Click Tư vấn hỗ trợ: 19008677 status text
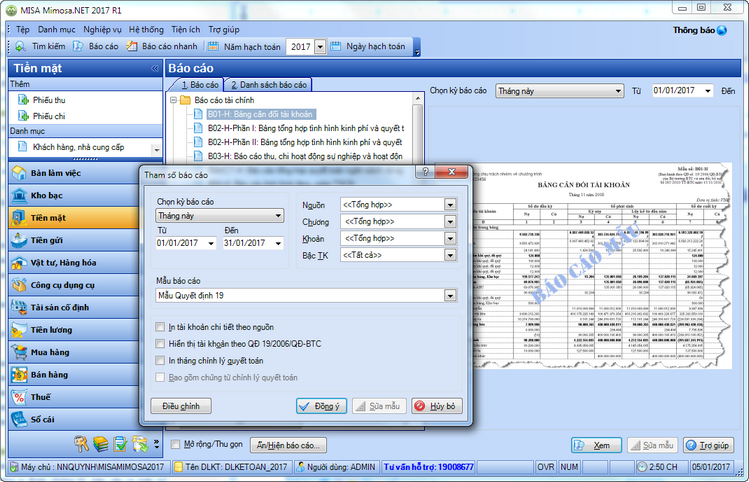 pos(428,467)
